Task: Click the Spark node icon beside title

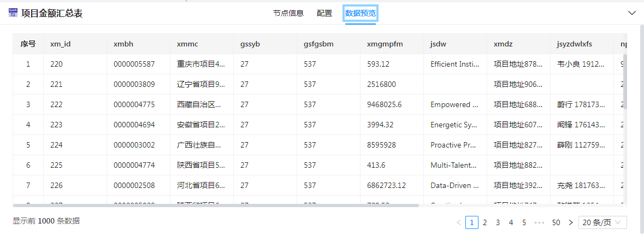Action: click(13, 13)
